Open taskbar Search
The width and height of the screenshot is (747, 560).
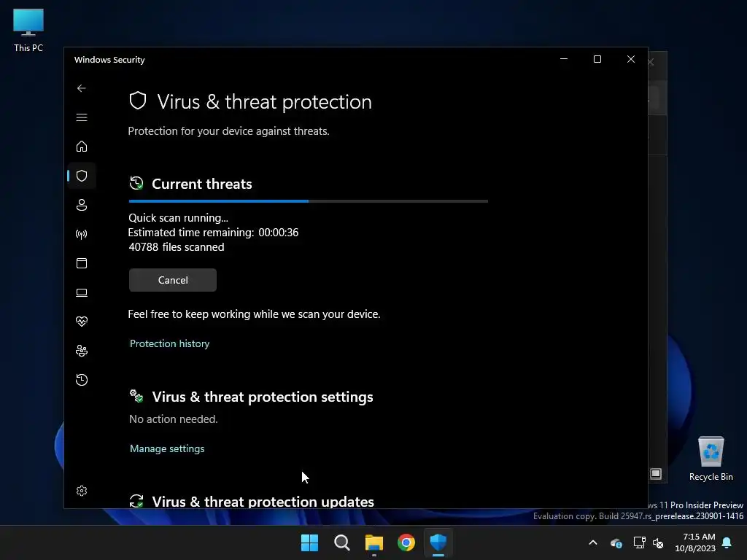pyautogui.click(x=341, y=542)
